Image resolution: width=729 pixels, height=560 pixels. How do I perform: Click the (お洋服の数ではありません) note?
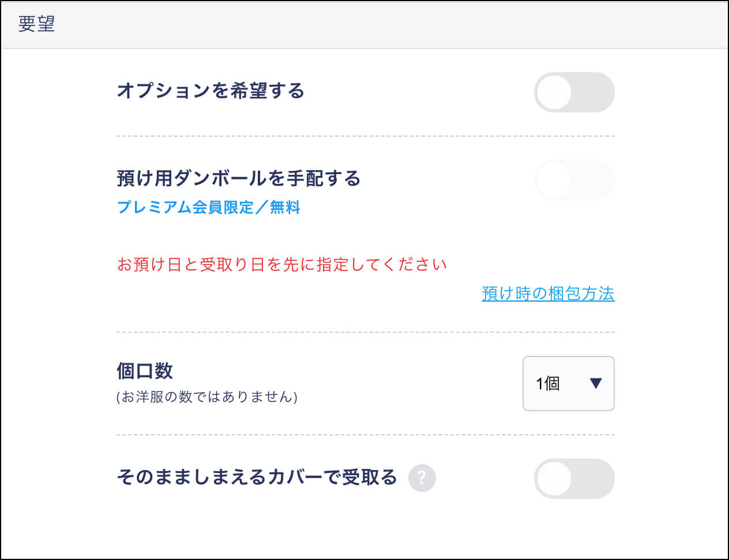click(x=207, y=397)
